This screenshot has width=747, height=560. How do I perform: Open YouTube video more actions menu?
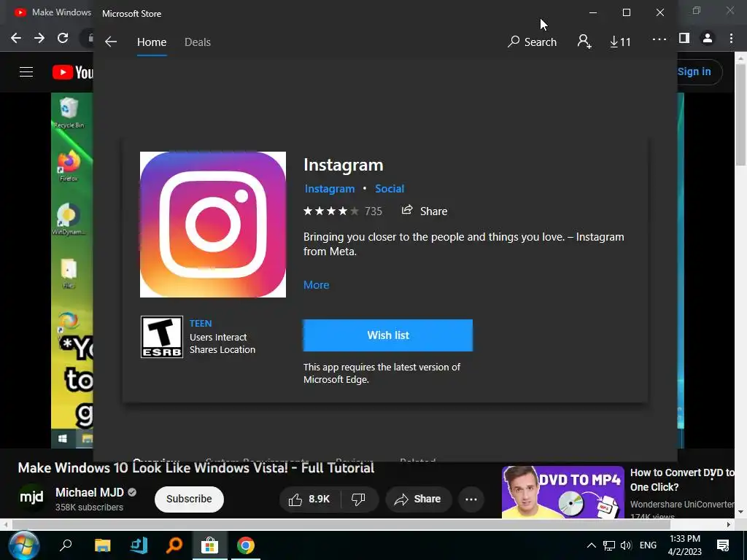[x=471, y=499]
